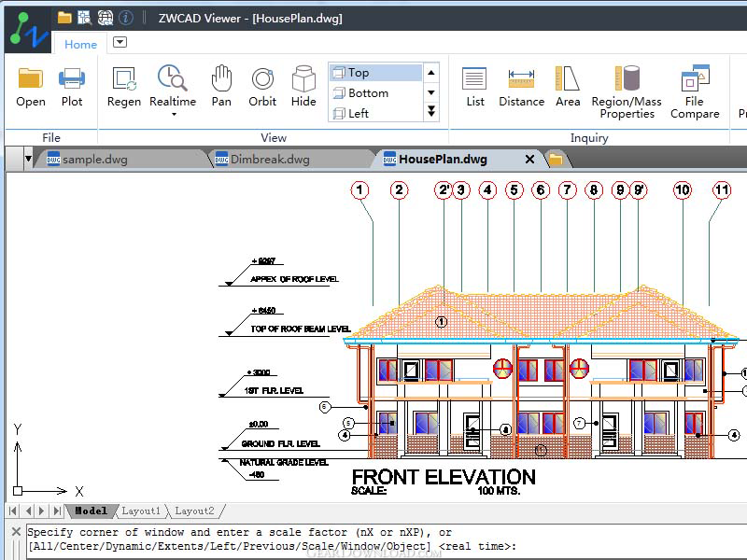Switch to the Layout1 tab
This screenshot has height=560, width=747.
tap(141, 511)
